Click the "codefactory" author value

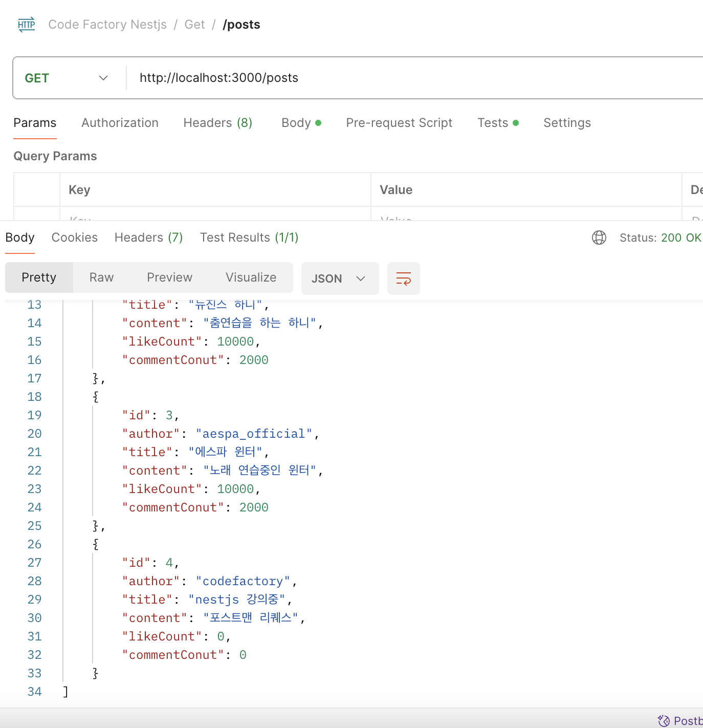(243, 581)
